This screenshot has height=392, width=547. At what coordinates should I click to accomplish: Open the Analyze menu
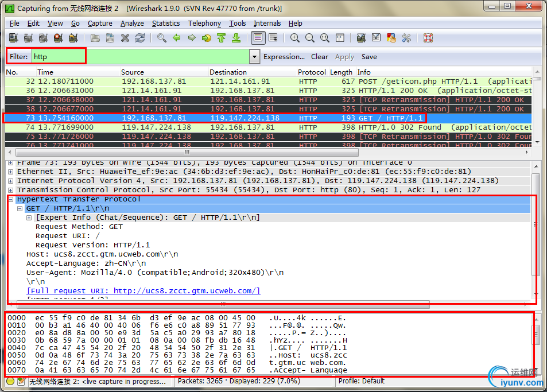pyautogui.click(x=132, y=24)
